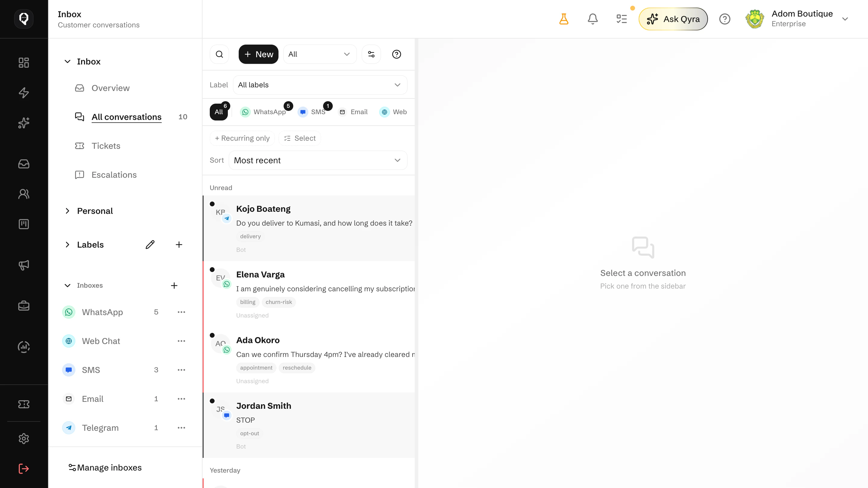Open the contacts people icon in sidebar
The image size is (868, 488).
24,194
